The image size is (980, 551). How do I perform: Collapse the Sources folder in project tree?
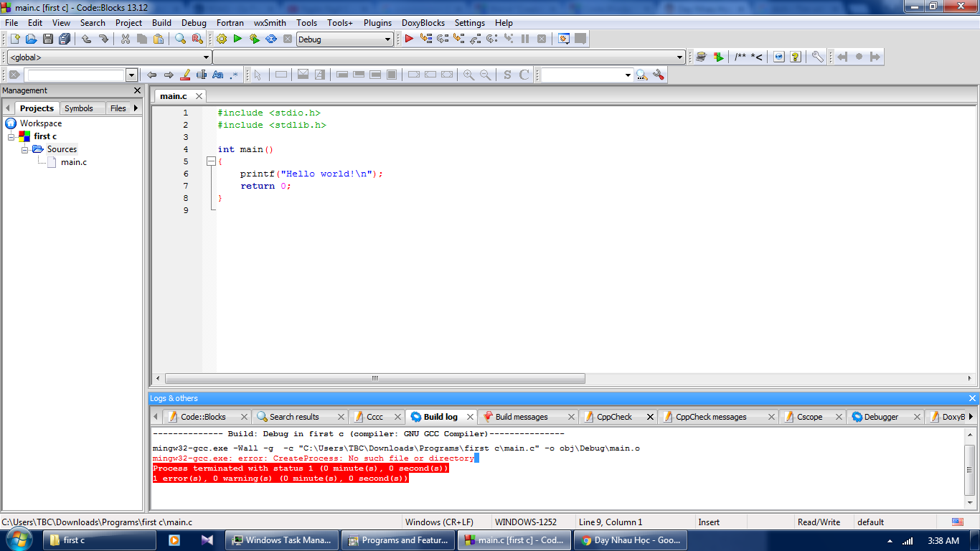(x=25, y=149)
